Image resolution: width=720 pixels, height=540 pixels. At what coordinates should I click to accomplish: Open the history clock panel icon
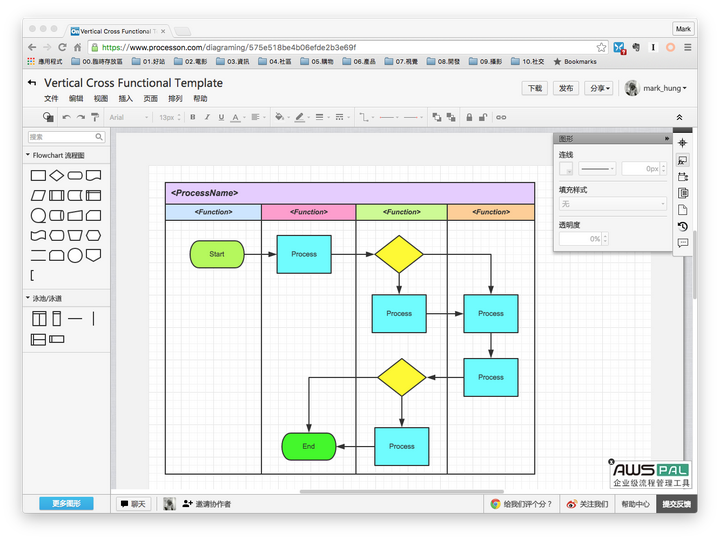point(683,226)
